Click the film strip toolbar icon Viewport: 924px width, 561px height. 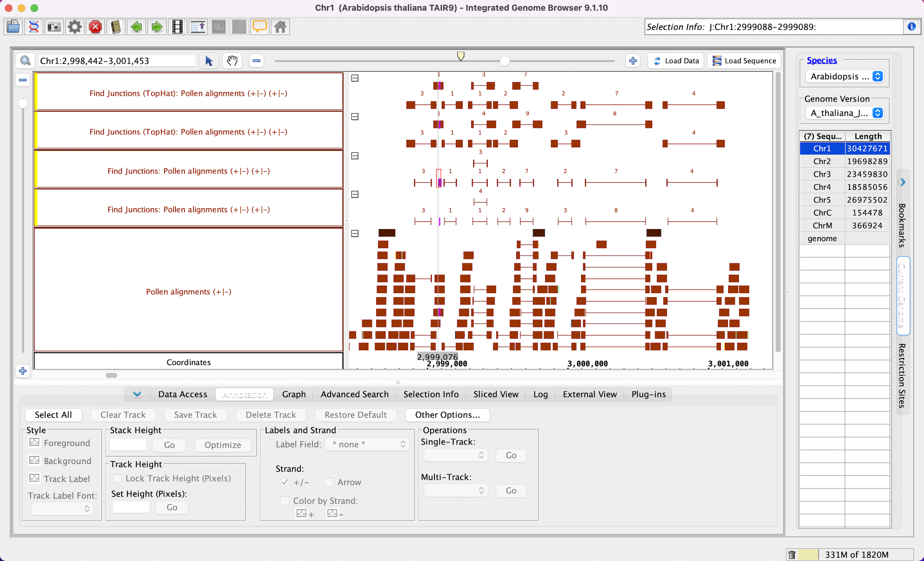coord(178,27)
